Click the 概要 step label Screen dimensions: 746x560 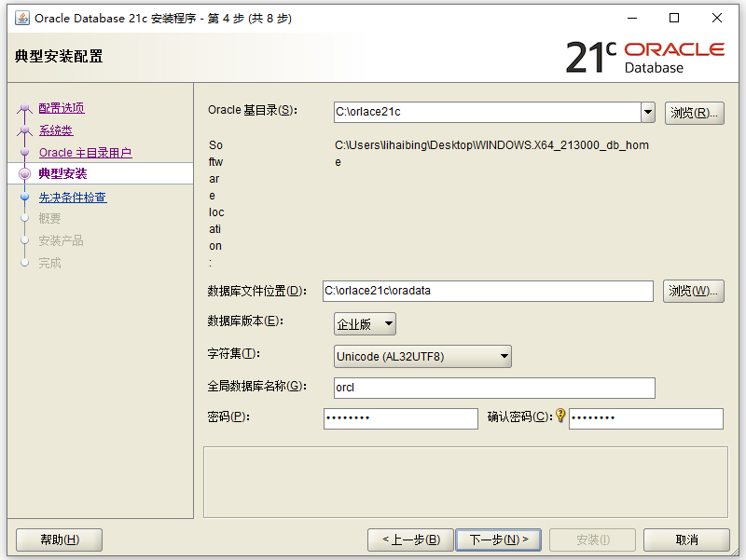(x=49, y=218)
